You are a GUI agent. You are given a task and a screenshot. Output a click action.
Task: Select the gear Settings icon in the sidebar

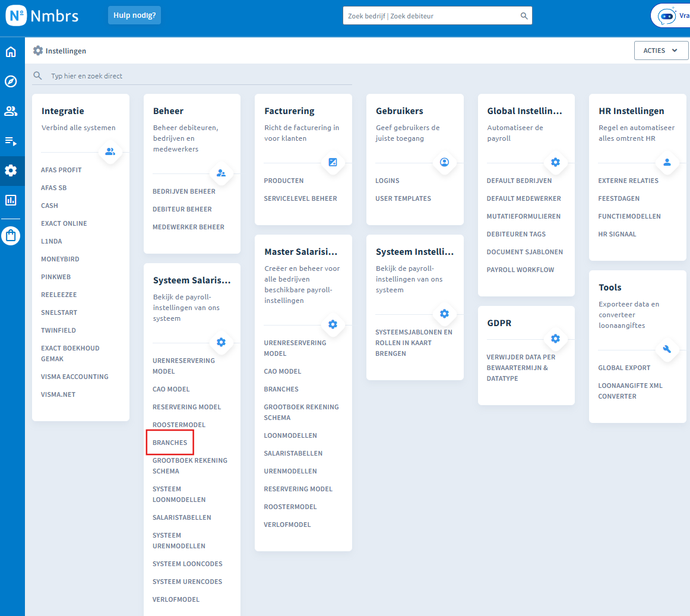pos(11,170)
